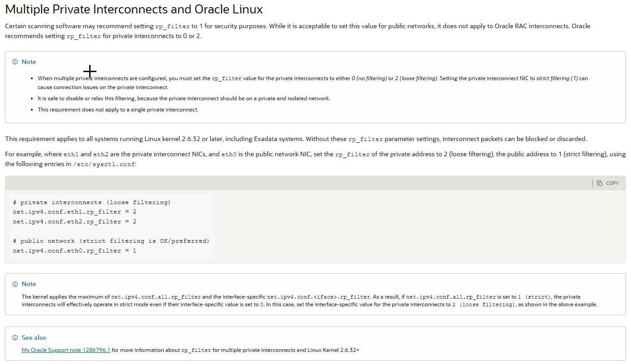Click the paragraph starting "For example, where eth1 and eth2"

point(315,159)
